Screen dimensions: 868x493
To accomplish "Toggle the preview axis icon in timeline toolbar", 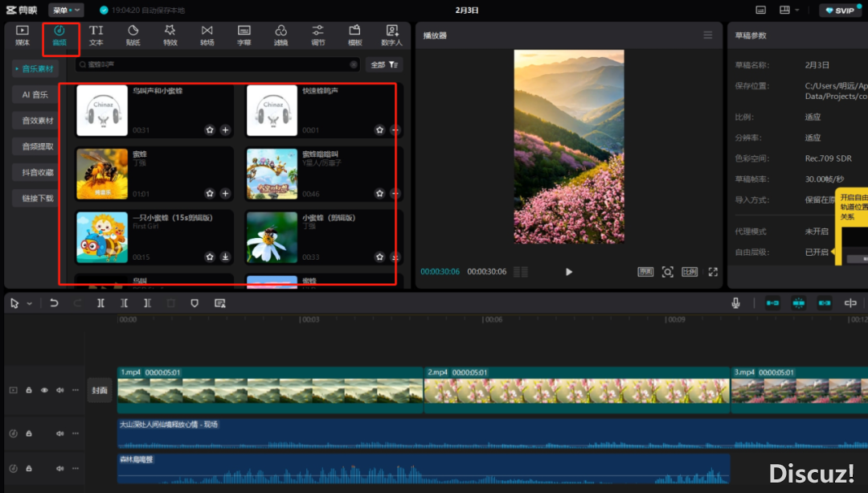I will [x=850, y=303].
